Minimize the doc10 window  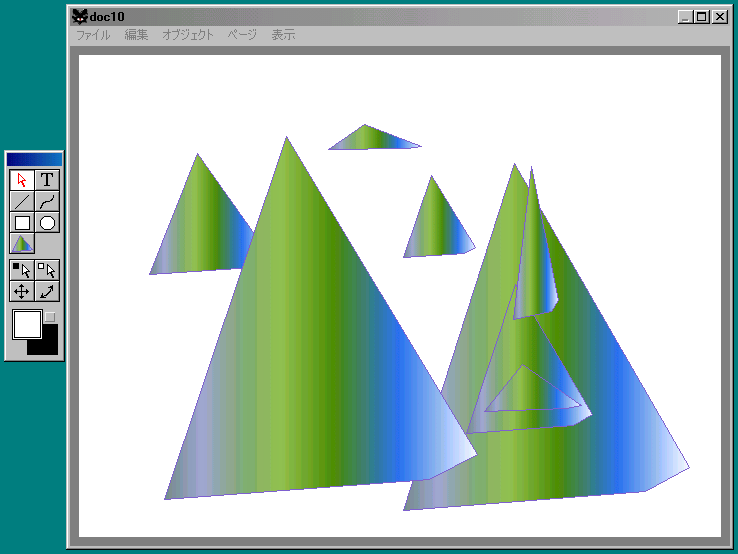tap(685, 17)
